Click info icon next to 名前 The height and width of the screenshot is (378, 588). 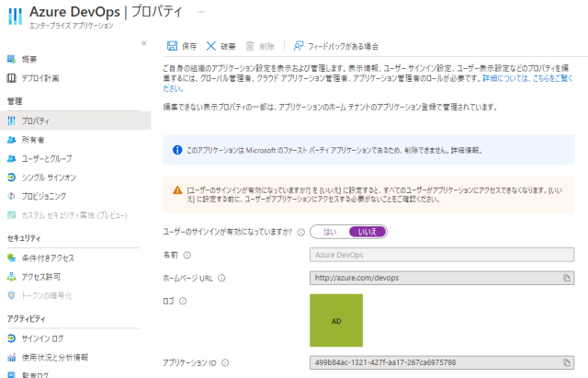click(x=187, y=255)
